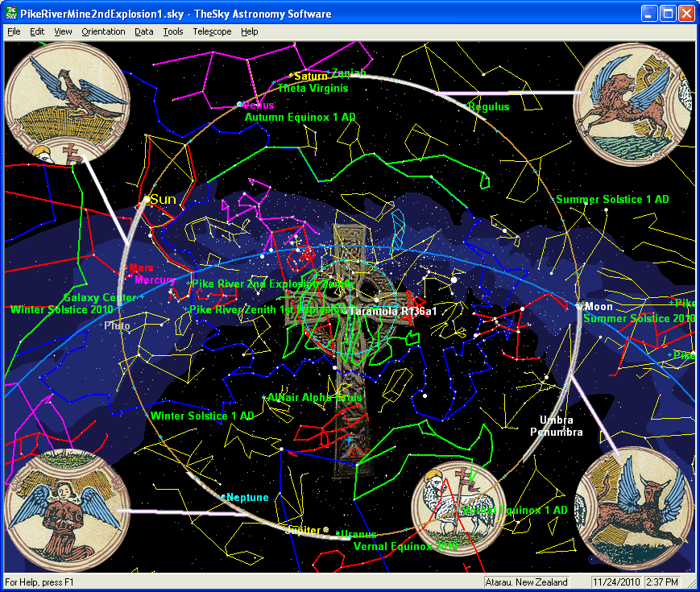Click the Saturn label on the chart
700x592 pixels.
(311, 77)
